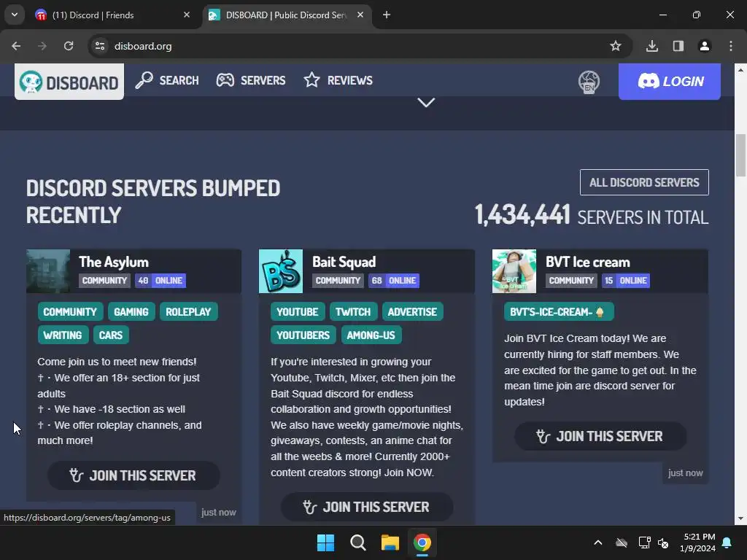
Task: Select the BVT'S-ICE-CREAM tag
Action: point(558,312)
